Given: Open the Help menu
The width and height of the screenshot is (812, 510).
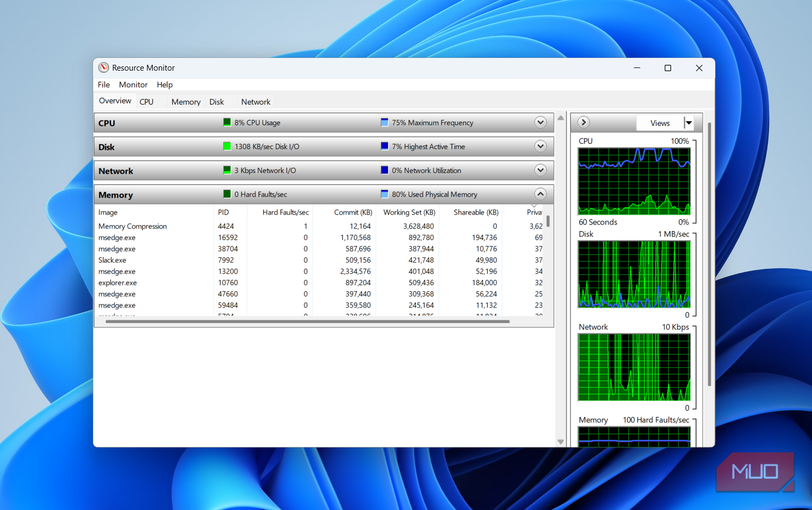Looking at the screenshot, I should pyautogui.click(x=164, y=84).
